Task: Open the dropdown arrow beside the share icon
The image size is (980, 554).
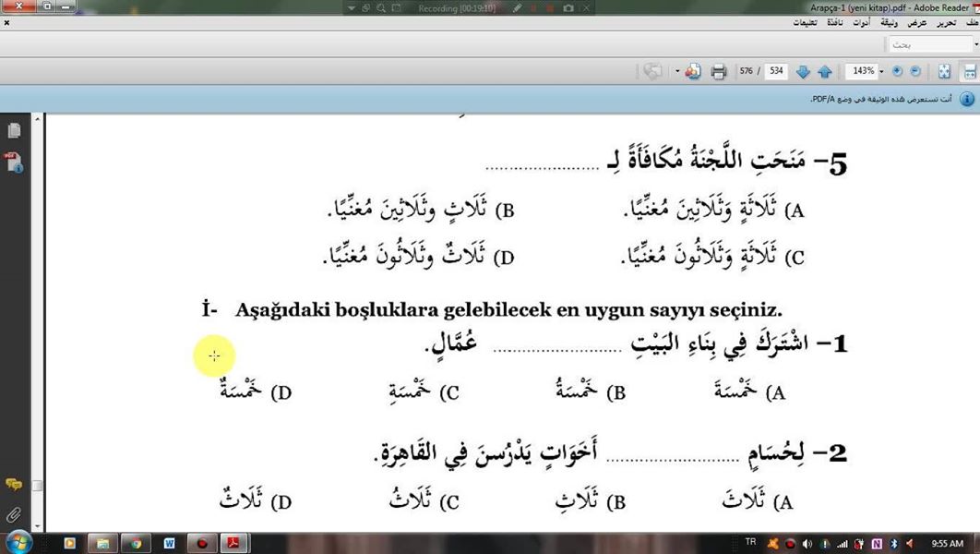Action: coord(677,72)
